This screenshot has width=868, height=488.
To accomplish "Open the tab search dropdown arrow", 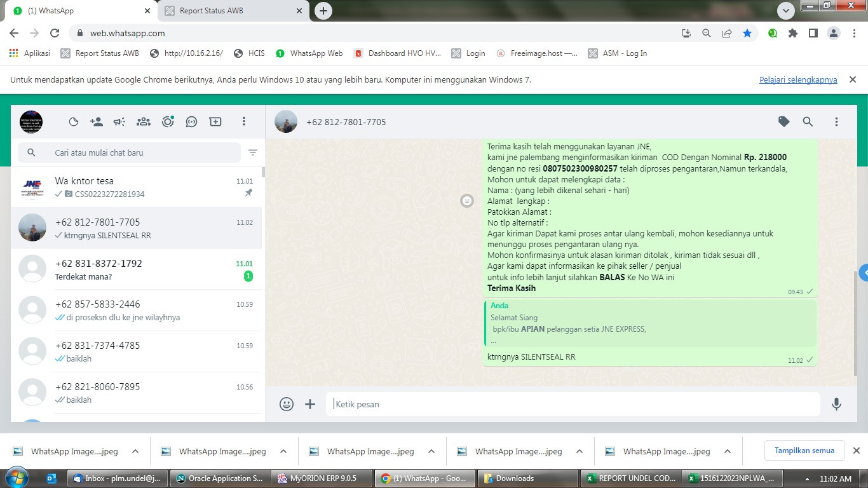I will 787,11.
